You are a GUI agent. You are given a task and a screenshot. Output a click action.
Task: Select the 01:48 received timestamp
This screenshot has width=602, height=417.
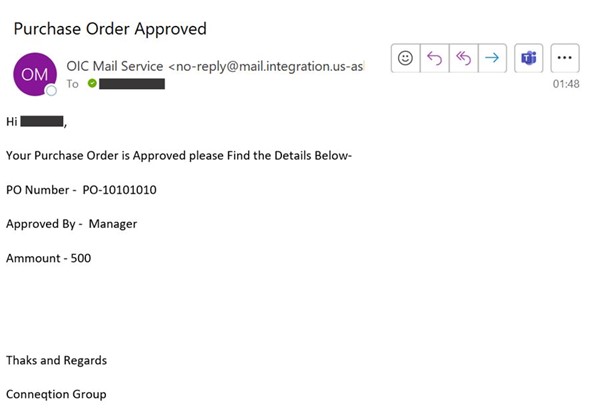click(x=566, y=84)
